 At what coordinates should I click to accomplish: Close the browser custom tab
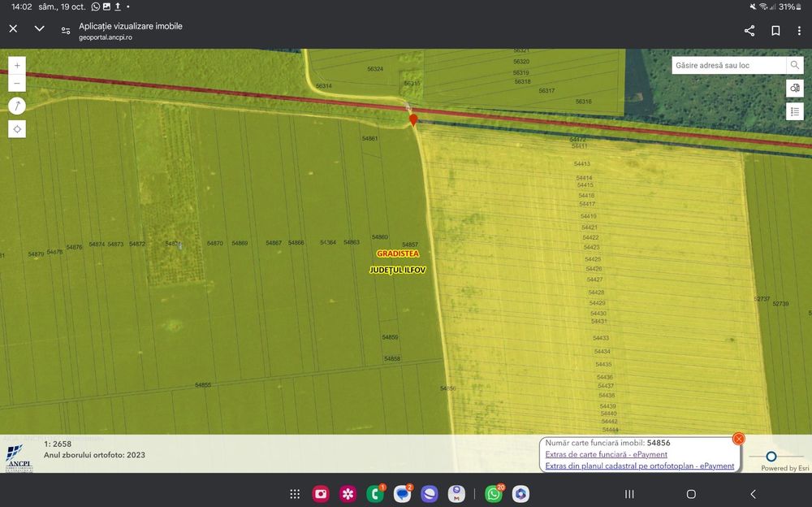pyautogui.click(x=13, y=28)
